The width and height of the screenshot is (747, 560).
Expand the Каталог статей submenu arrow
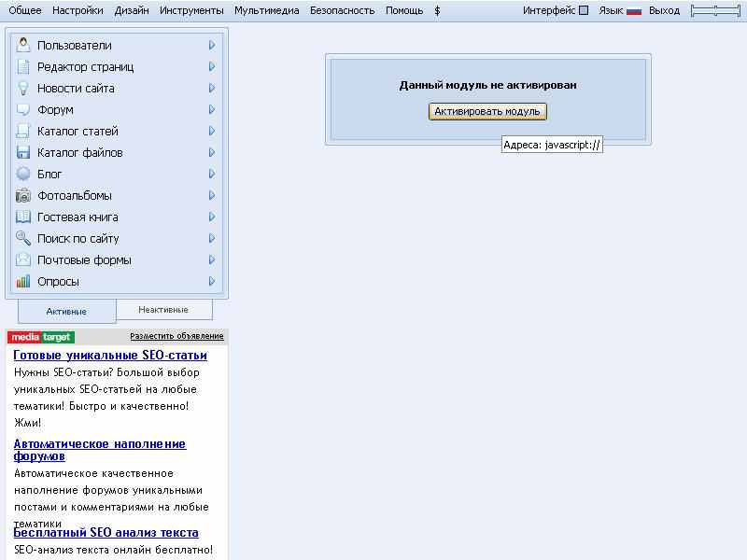coord(212,131)
